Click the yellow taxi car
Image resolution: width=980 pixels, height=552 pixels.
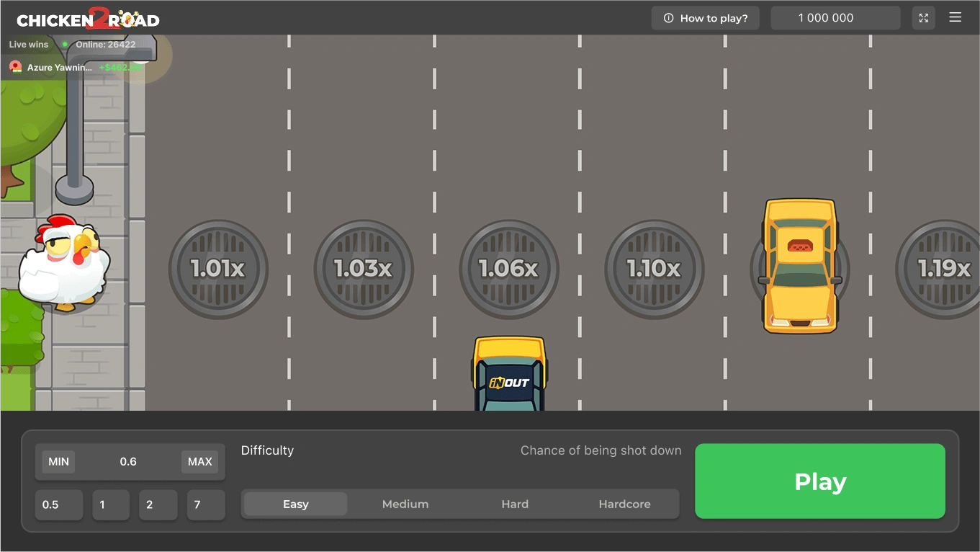click(800, 266)
